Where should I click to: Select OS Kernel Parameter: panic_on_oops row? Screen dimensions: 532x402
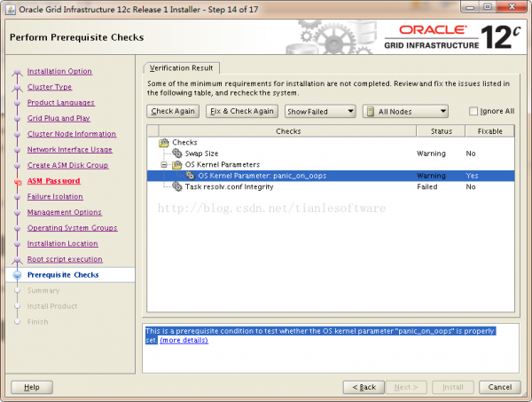(331, 176)
